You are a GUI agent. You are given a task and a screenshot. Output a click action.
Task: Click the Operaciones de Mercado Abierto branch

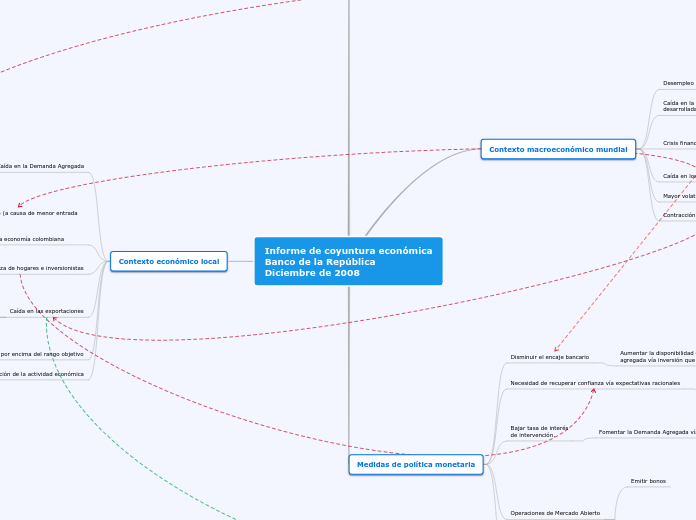coord(555,513)
